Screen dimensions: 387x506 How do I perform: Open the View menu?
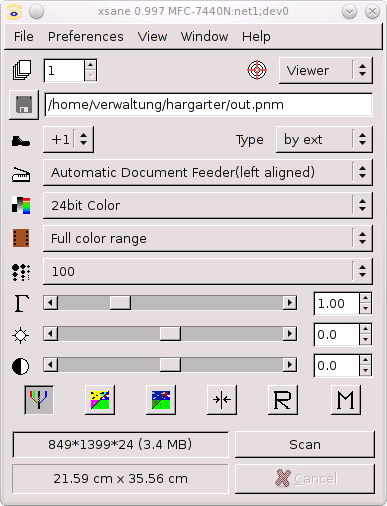click(x=152, y=37)
